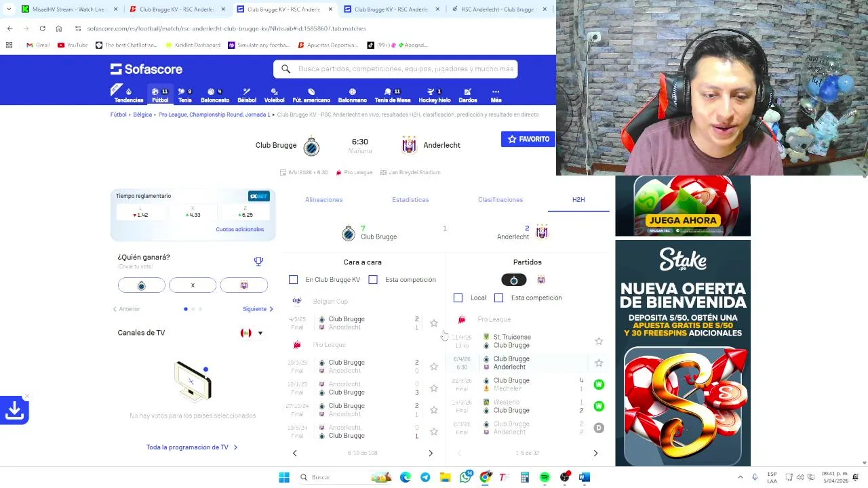The image size is (868, 488).
Task: Open the Dardos sport category
Action: (x=468, y=95)
